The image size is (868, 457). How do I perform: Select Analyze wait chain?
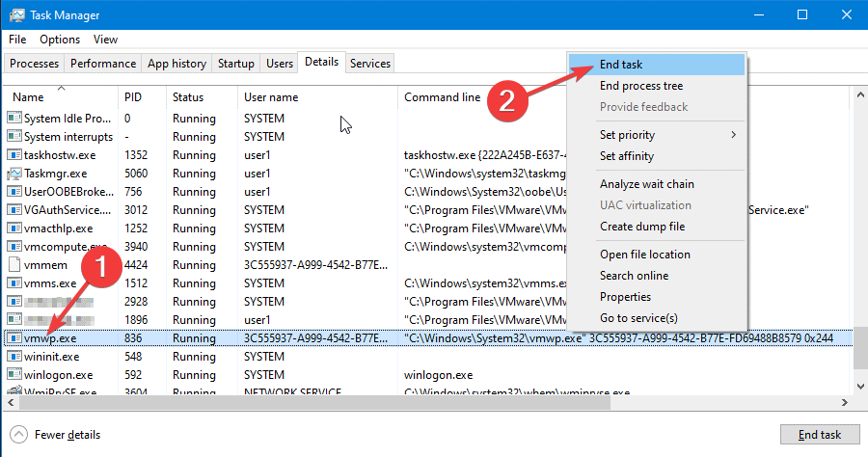(x=657, y=184)
